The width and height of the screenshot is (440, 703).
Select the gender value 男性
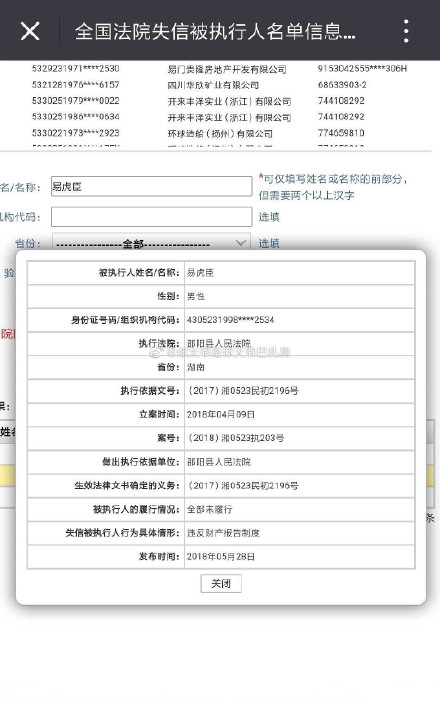pyautogui.click(x=196, y=296)
